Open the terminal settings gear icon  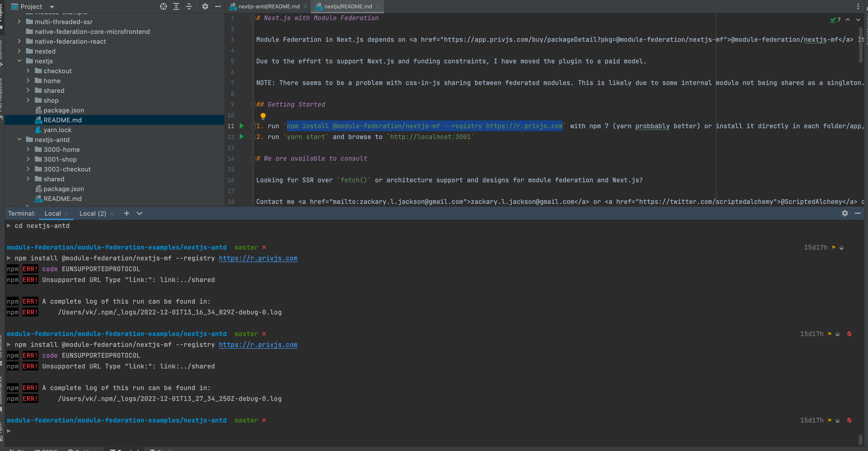pyautogui.click(x=844, y=213)
